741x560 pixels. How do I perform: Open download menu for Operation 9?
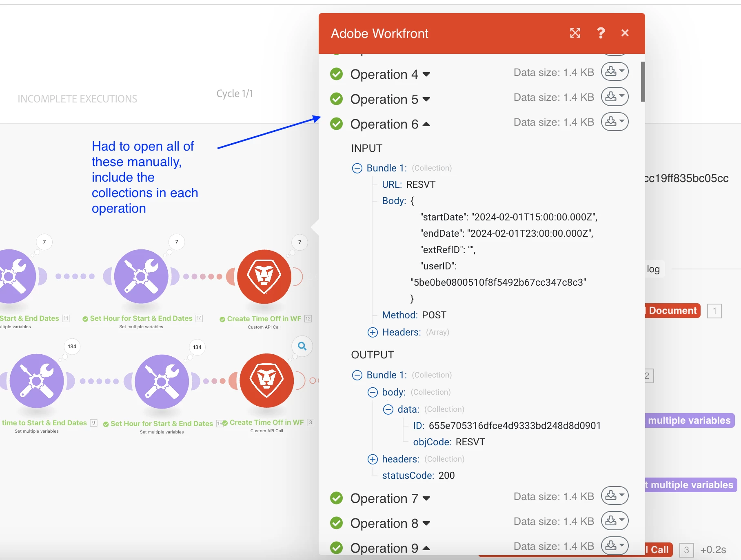click(615, 546)
